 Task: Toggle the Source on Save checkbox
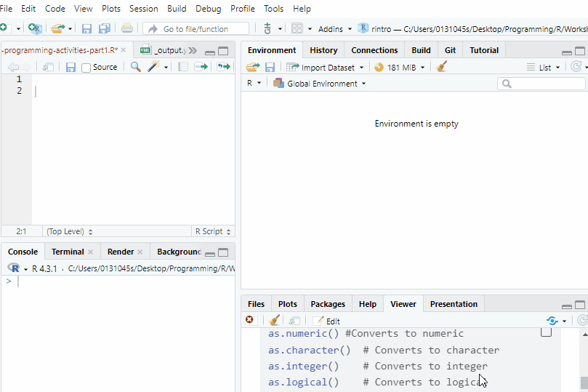pos(86,68)
